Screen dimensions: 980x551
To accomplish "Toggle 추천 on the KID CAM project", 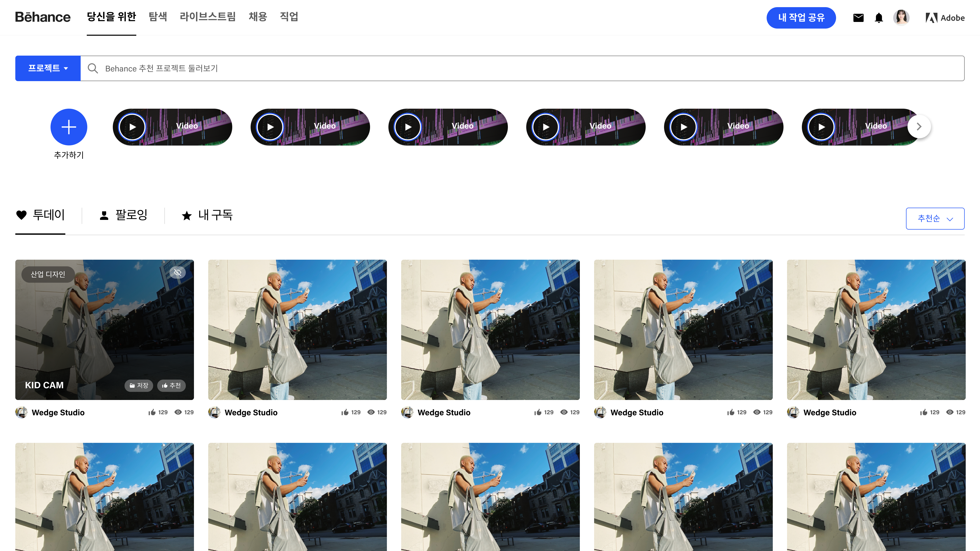I will (x=171, y=386).
